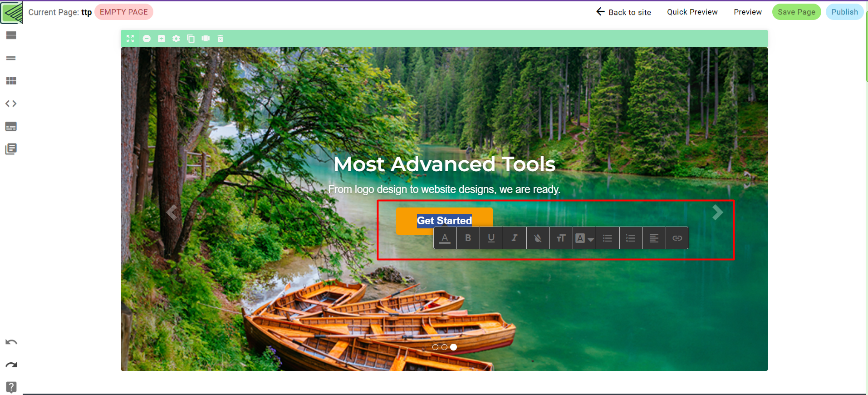Open the help question mark
Screen dimensions: 868x395
point(11,387)
